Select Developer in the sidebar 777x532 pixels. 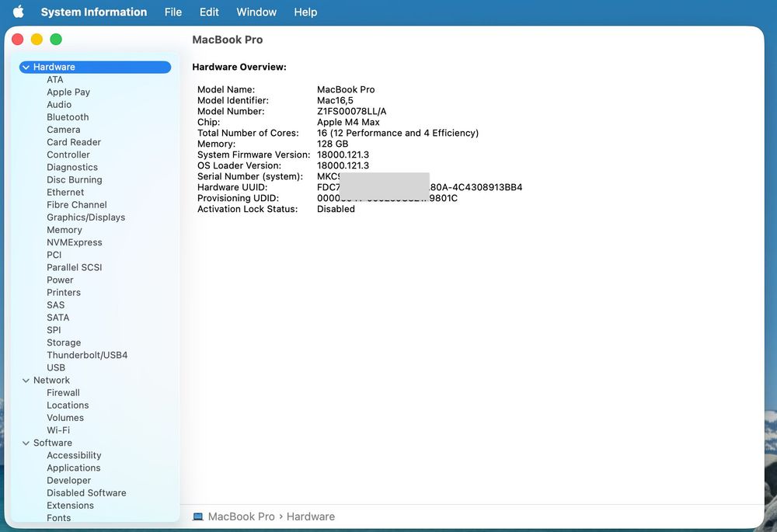coord(69,481)
